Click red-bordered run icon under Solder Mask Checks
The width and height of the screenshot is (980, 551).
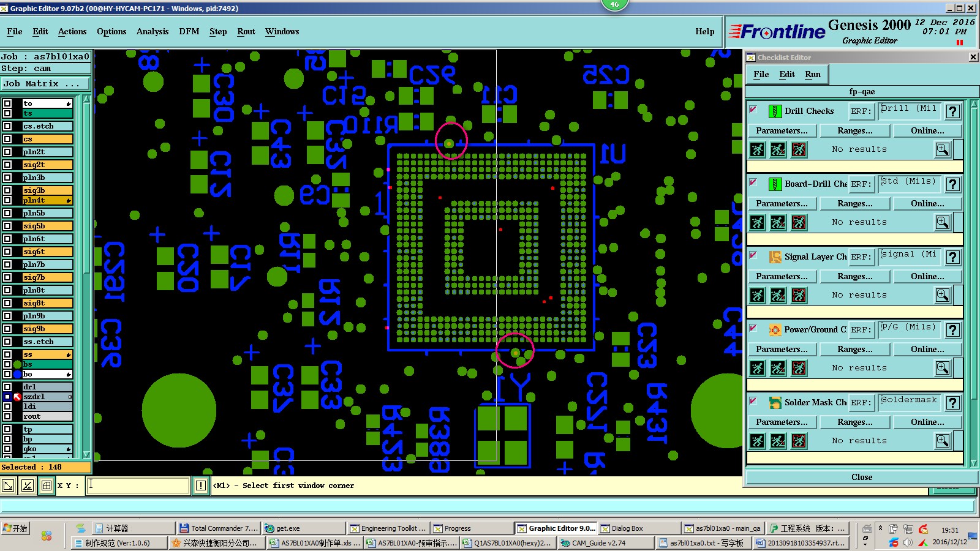click(x=799, y=441)
